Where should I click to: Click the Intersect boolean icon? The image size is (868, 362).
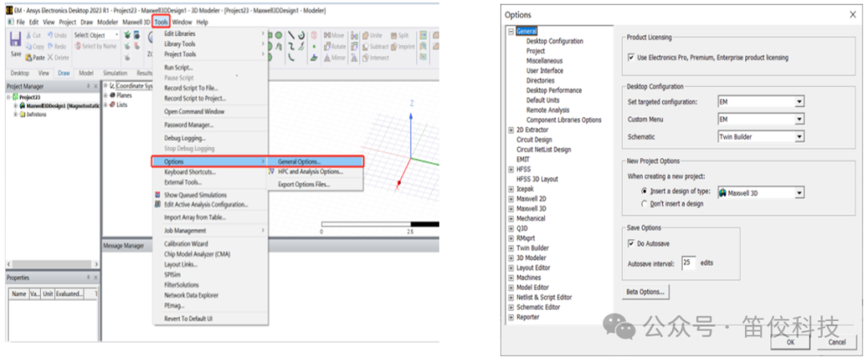(x=366, y=58)
